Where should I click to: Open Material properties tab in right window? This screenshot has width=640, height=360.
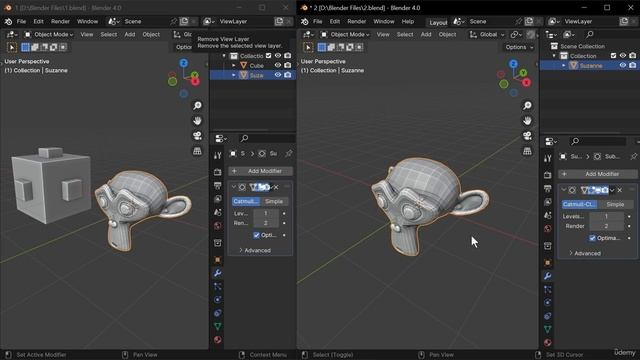tap(548, 342)
